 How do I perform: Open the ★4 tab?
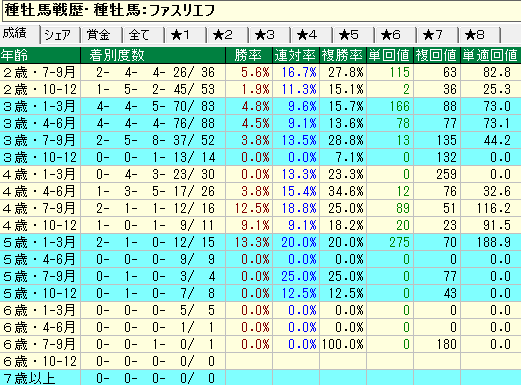point(312,35)
